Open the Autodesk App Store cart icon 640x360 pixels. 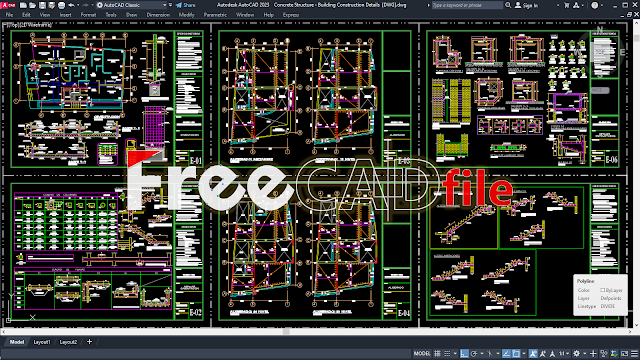coord(567,5)
